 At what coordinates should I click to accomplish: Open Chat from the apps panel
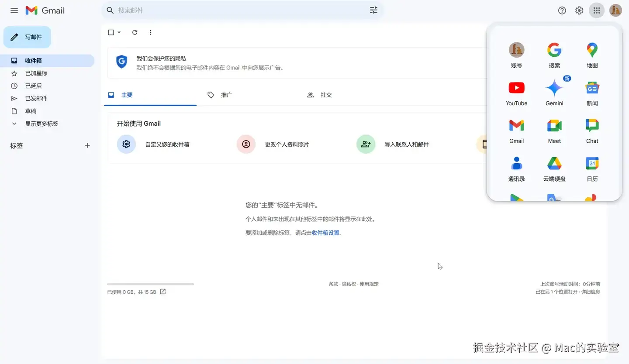(592, 131)
